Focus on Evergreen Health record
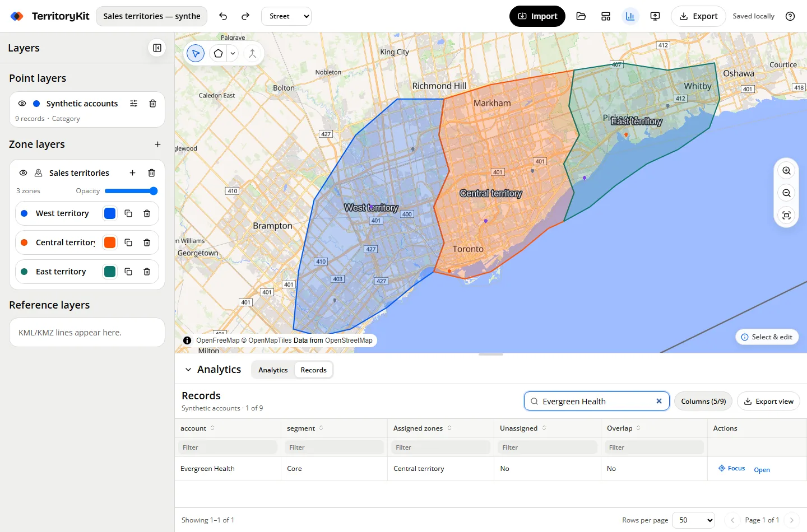 pos(731,468)
